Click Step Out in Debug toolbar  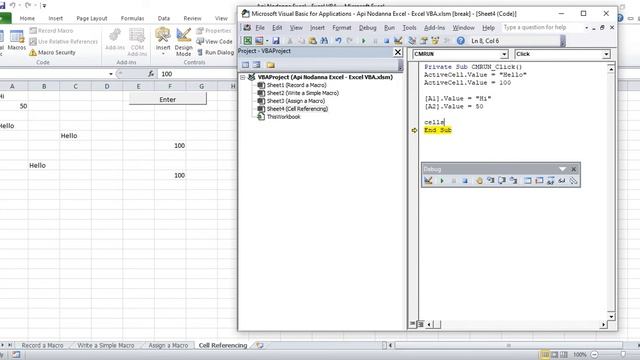[513, 180]
